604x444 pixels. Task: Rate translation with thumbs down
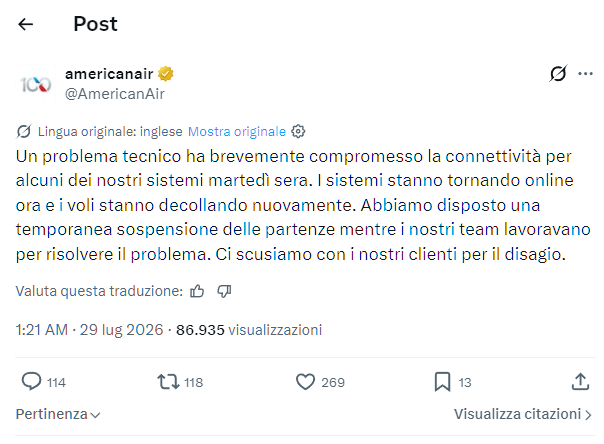pyautogui.click(x=224, y=291)
